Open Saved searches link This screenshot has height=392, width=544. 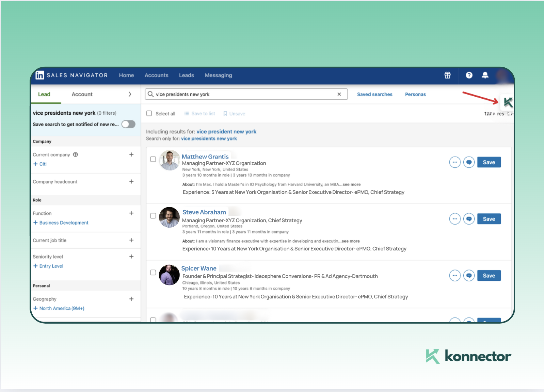(x=374, y=94)
